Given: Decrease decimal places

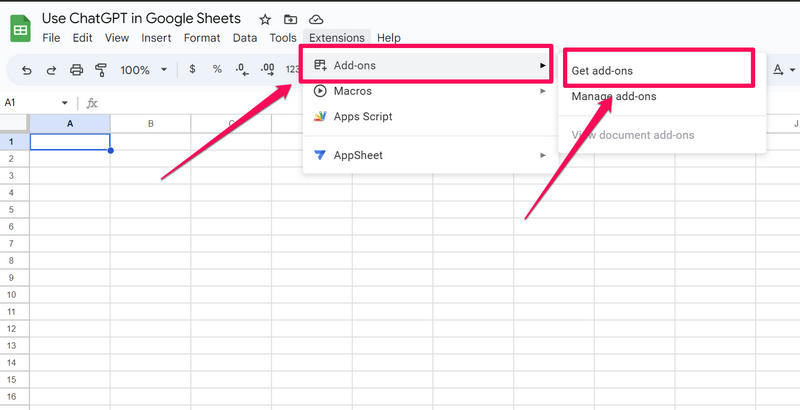Looking at the screenshot, I should point(242,70).
